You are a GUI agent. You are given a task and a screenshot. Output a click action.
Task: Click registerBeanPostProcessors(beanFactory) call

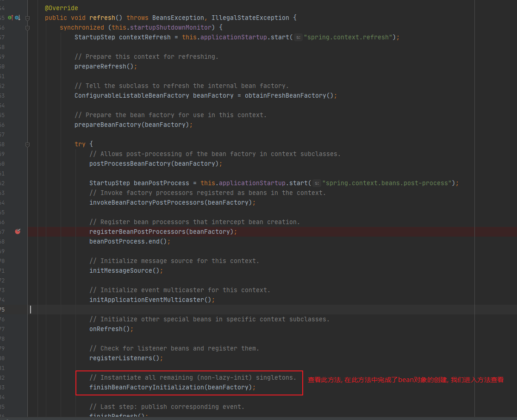coord(161,232)
